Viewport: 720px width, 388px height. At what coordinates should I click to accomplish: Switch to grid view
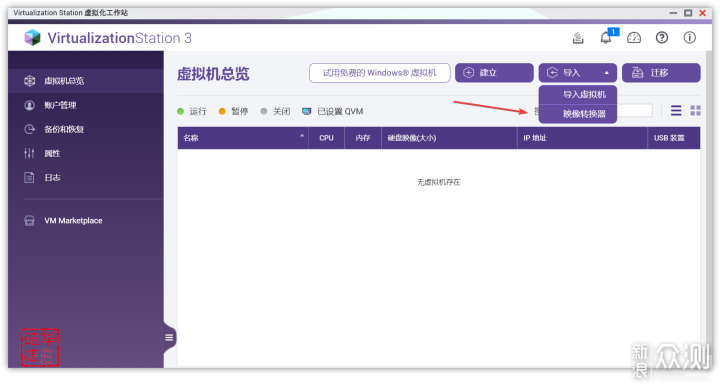tap(696, 111)
